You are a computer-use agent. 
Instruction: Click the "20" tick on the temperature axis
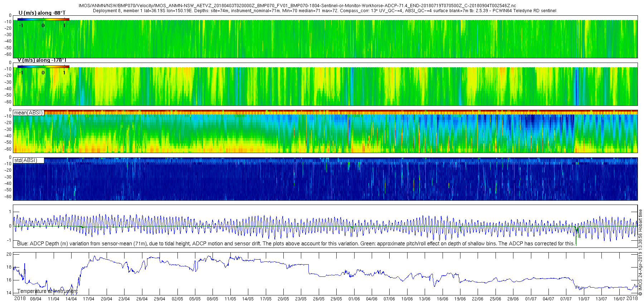point(9,254)
